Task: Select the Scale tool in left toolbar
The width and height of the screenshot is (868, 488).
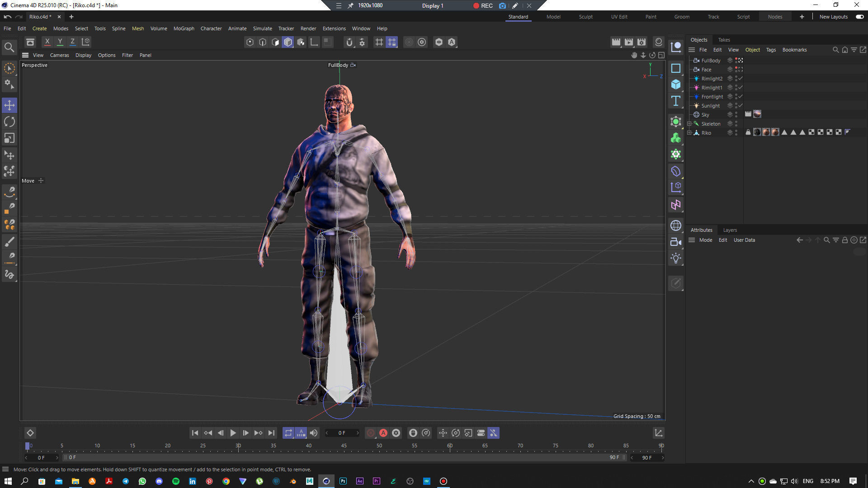Action: click(x=9, y=138)
